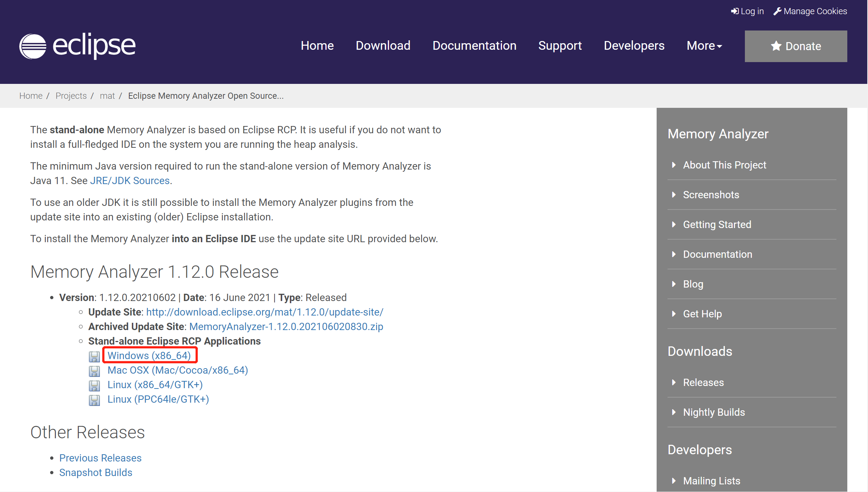Download MemoryAnalyzer-1.12.0 archived zip link
The width and height of the screenshot is (868, 492).
pos(286,326)
